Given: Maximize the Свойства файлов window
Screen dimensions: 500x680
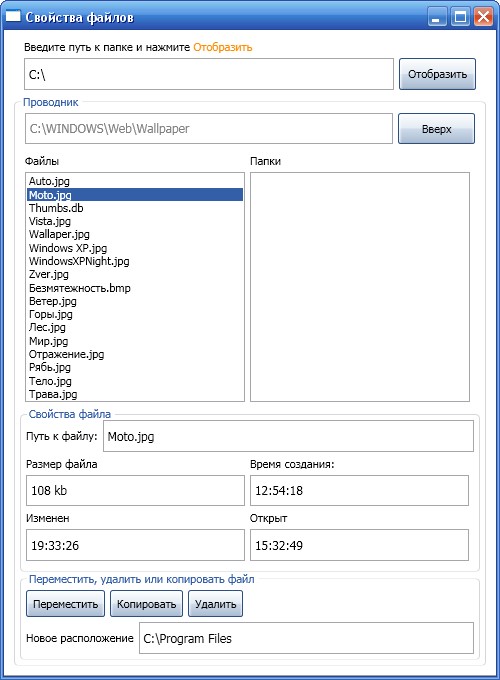Looking at the screenshot, I should (x=460, y=17).
